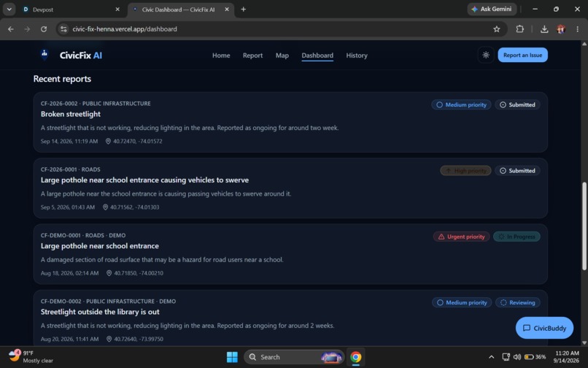Click the scrollbar down arrow
This screenshot has height=368, width=588.
584,342
